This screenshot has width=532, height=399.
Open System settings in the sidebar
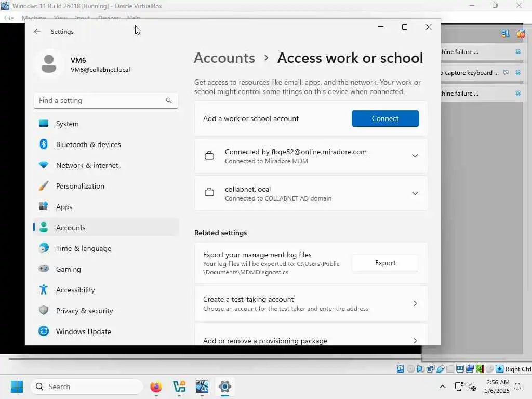point(106,124)
